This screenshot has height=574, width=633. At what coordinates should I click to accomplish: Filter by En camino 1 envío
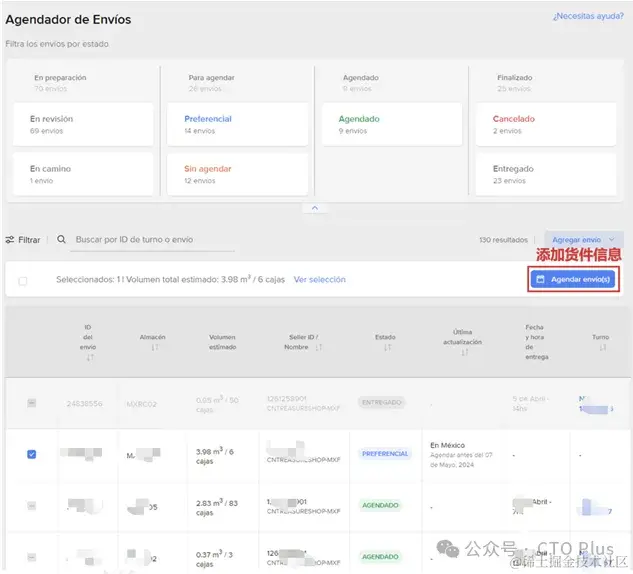(83, 174)
